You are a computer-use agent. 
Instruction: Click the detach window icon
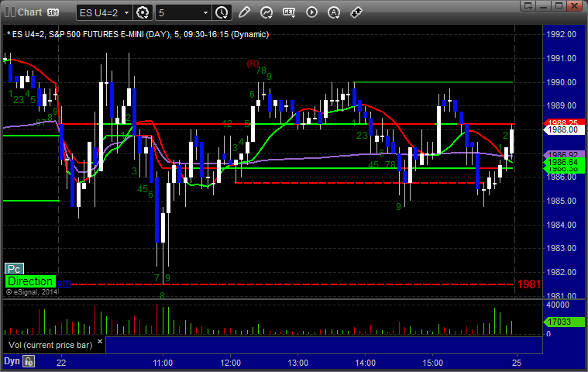(528, 5)
